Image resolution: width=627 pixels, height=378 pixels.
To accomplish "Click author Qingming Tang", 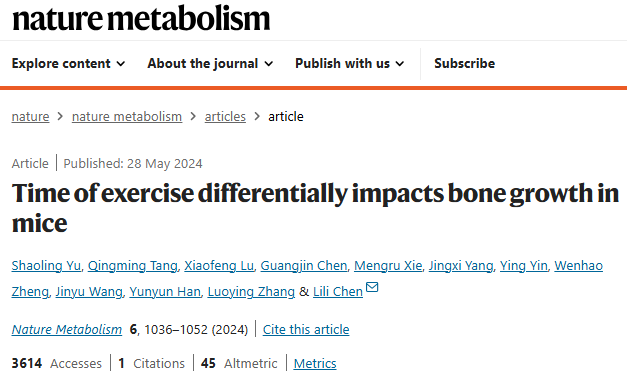I will point(132,266).
